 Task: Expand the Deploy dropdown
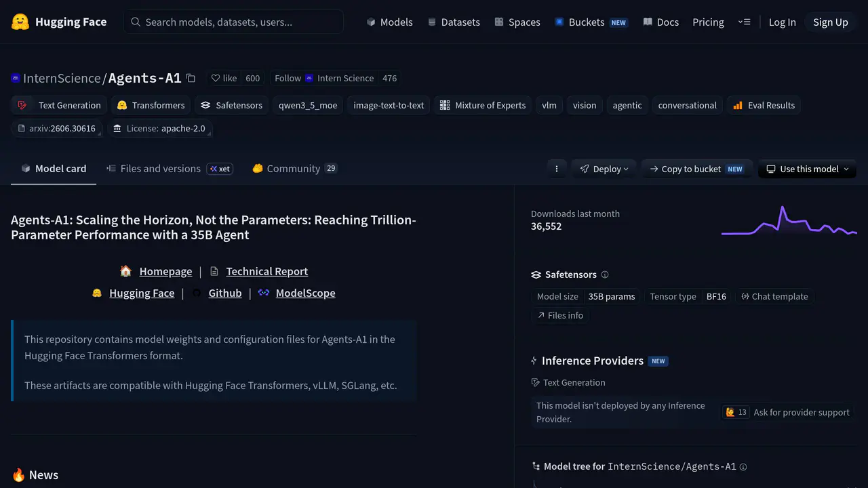(604, 169)
